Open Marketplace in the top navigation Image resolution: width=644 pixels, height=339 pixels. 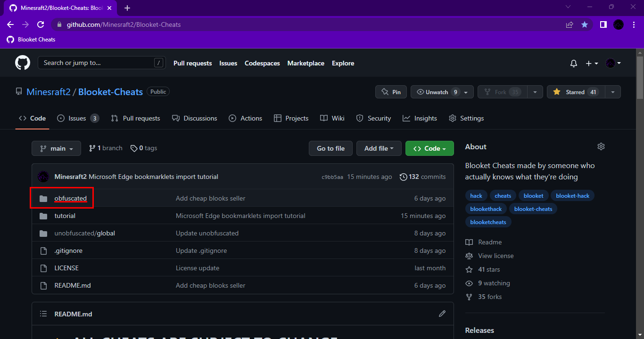(x=306, y=63)
